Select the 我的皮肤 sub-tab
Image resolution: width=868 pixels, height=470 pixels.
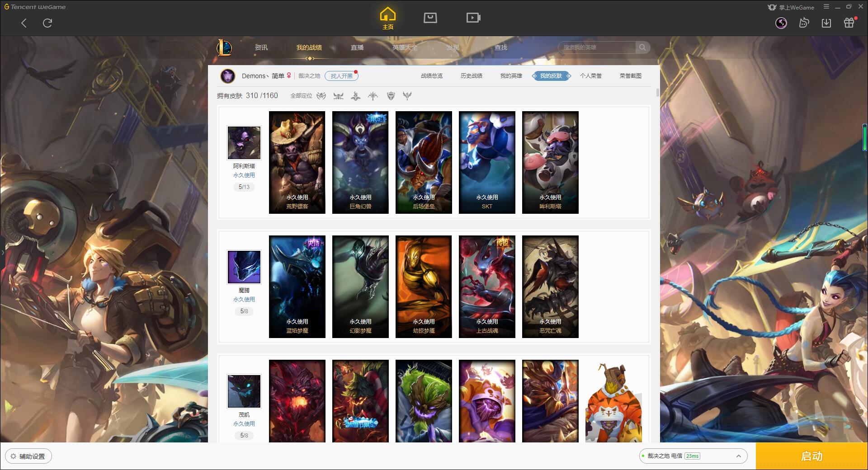pyautogui.click(x=551, y=76)
